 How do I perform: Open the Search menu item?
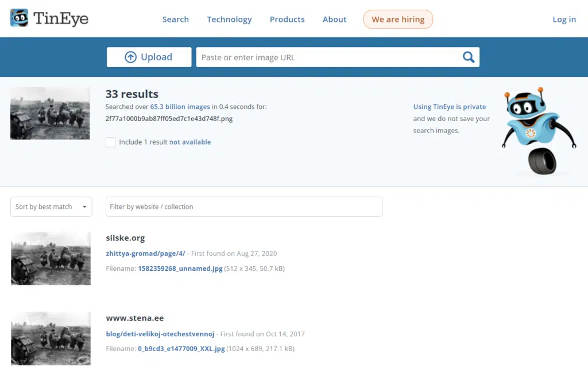click(175, 20)
